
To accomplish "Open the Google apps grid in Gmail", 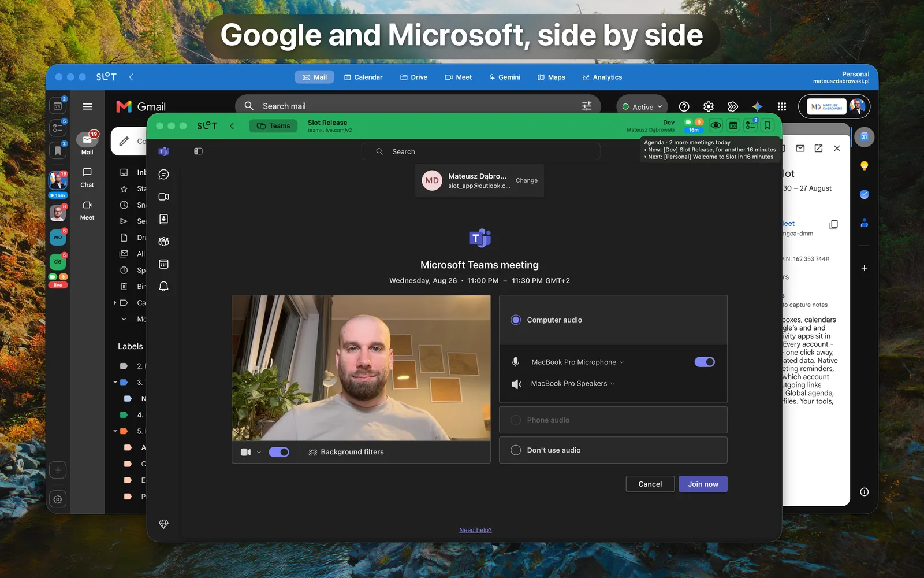I will pyautogui.click(x=782, y=106).
